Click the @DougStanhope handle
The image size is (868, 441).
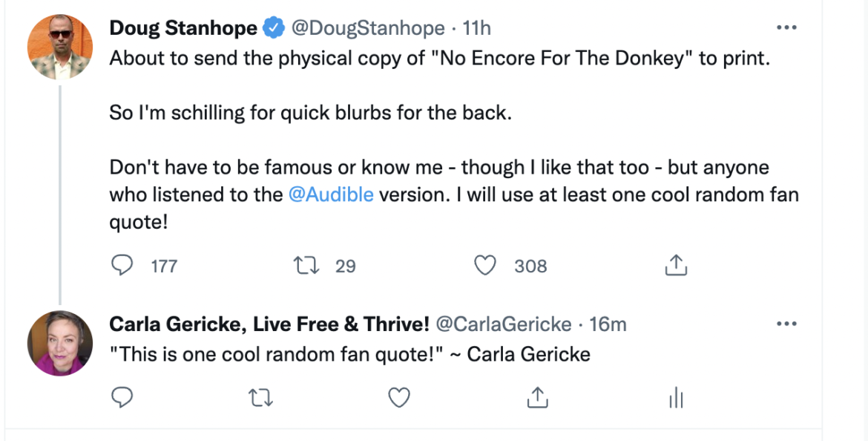pyautogui.click(x=368, y=28)
